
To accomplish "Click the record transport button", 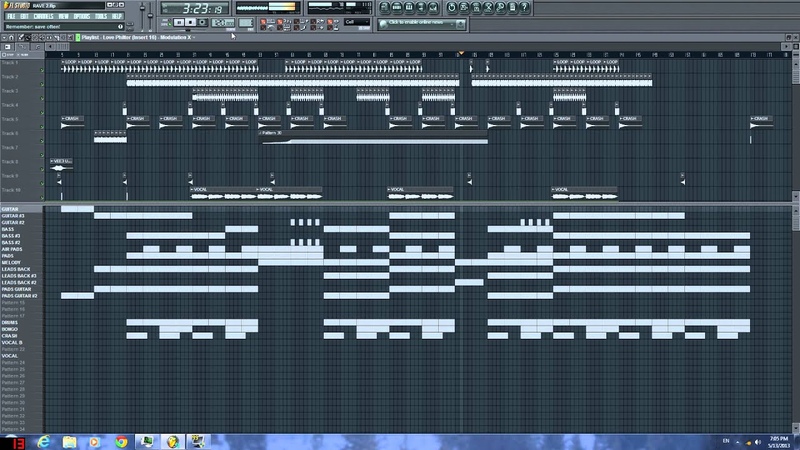I will point(202,22).
